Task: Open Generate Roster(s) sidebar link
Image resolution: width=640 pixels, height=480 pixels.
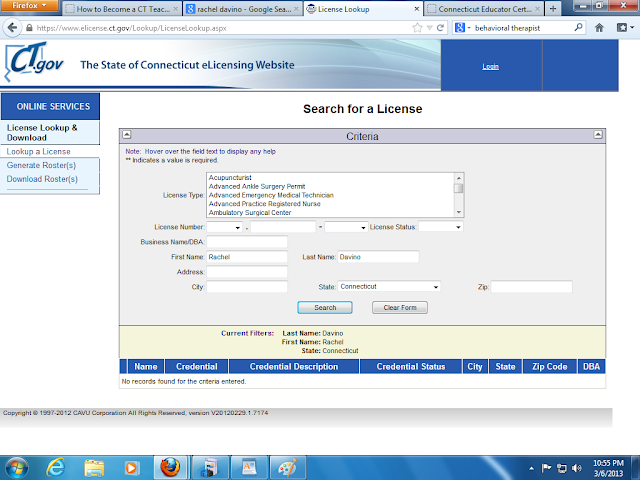Action: click(41, 165)
